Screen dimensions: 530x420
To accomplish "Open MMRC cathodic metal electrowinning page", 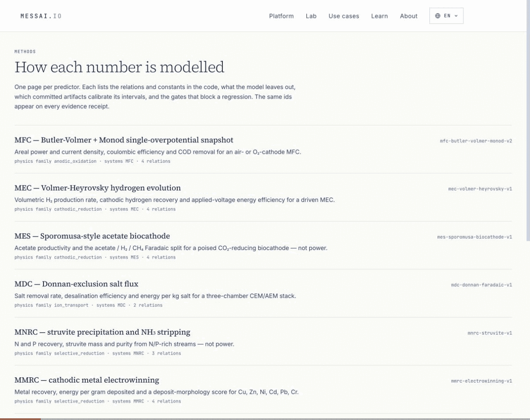I will (x=87, y=380).
